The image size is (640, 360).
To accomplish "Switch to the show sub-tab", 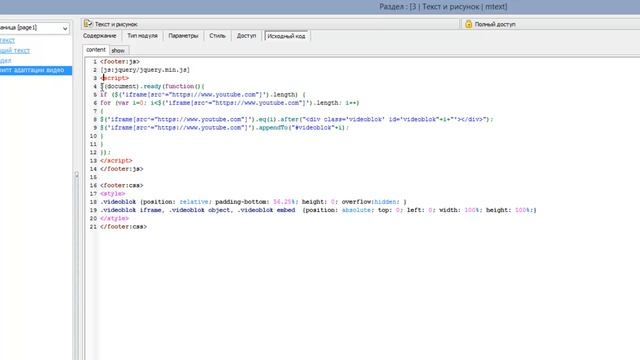I will click(118, 51).
